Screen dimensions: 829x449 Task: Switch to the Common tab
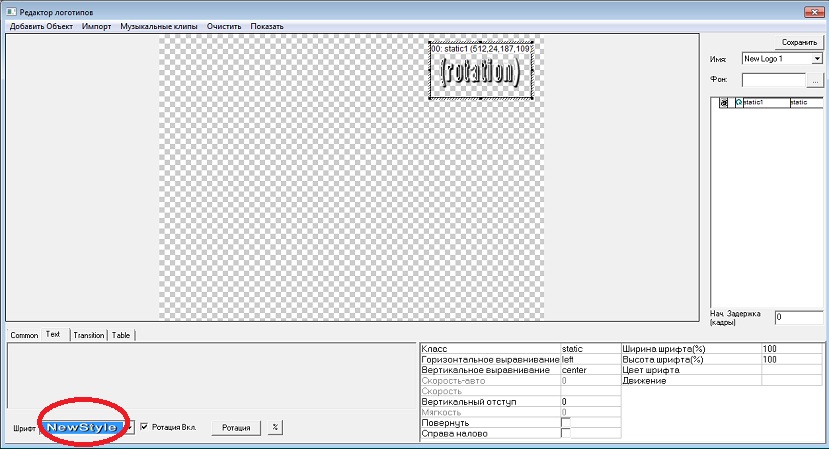24,336
